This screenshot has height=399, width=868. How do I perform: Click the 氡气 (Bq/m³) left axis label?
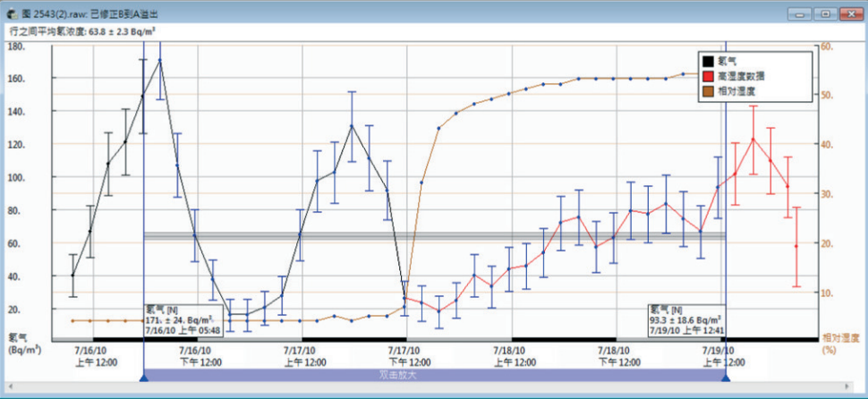[x=21, y=344]
